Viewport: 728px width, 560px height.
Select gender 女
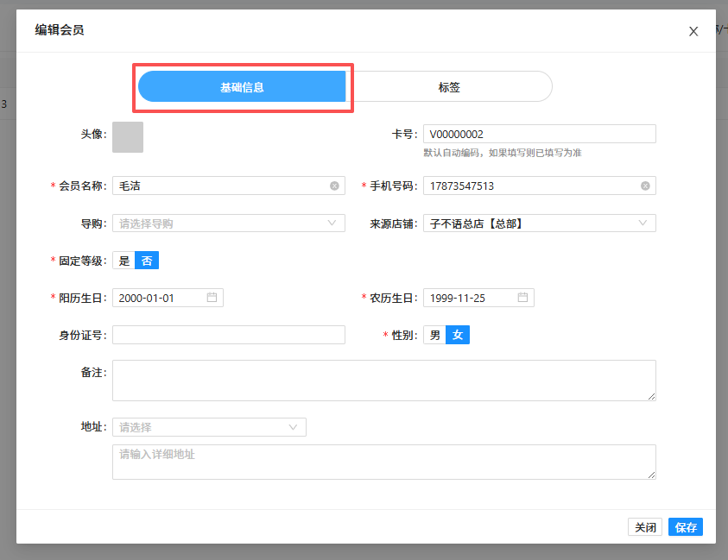(x=458, y=335)
